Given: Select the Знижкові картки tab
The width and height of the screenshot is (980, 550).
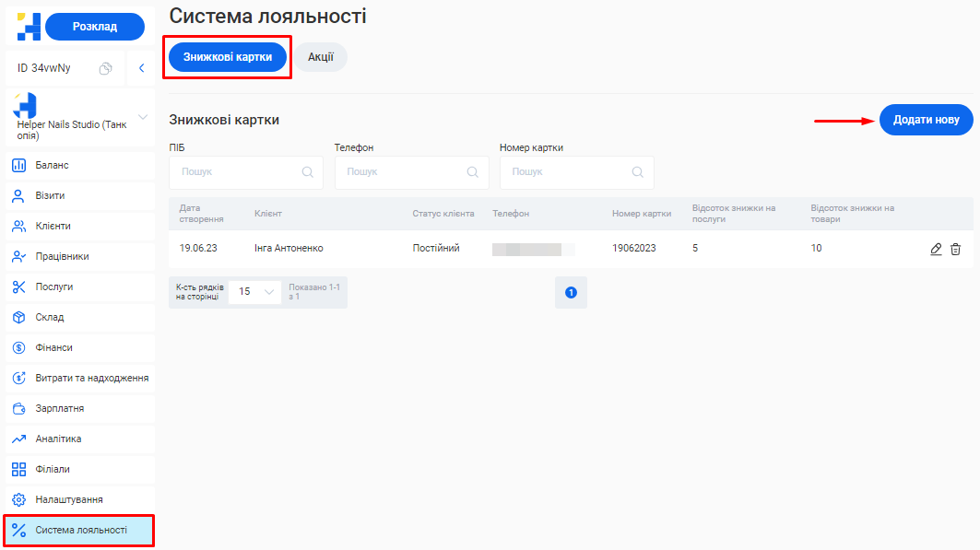Looking at the screenshot, I should coord(228,57).
